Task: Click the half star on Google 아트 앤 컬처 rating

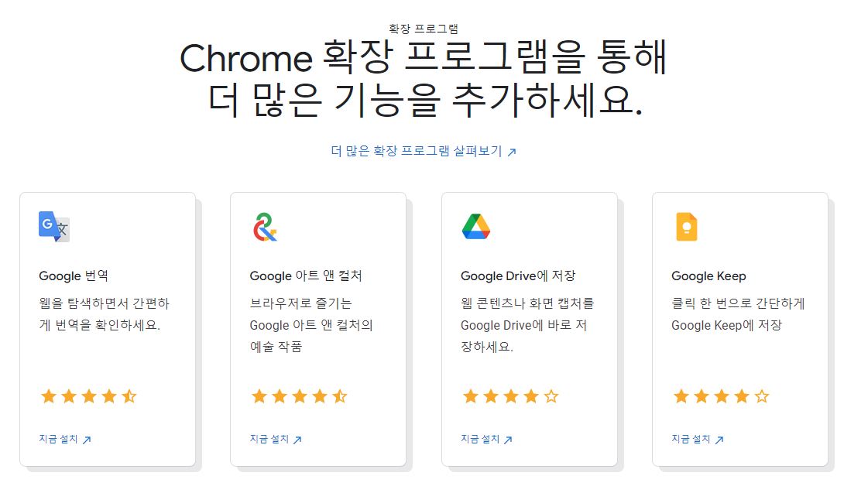Action: (338, 395)
